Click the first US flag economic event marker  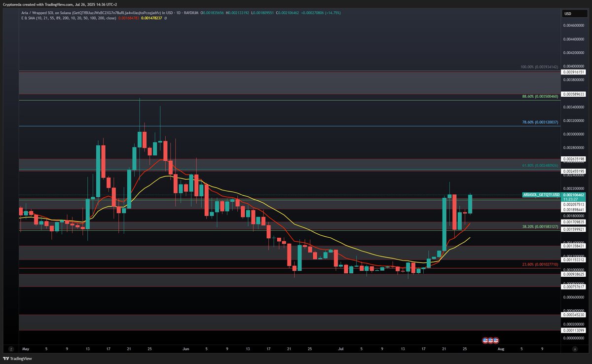(485, 340)
